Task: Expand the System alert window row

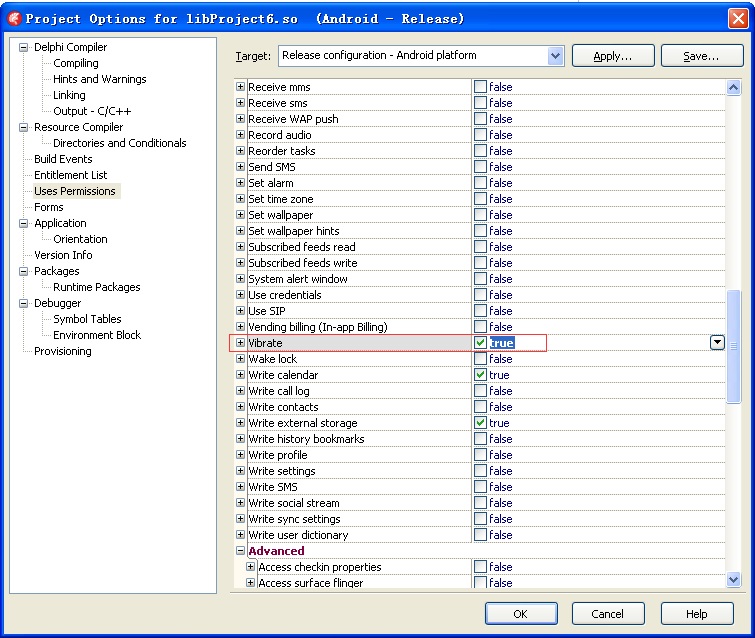Action: (x=240, y=279)
